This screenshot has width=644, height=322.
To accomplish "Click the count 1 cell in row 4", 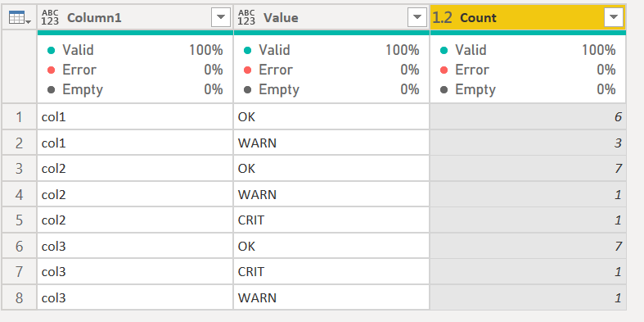I will pyautogui.click(x=528, y=194).
